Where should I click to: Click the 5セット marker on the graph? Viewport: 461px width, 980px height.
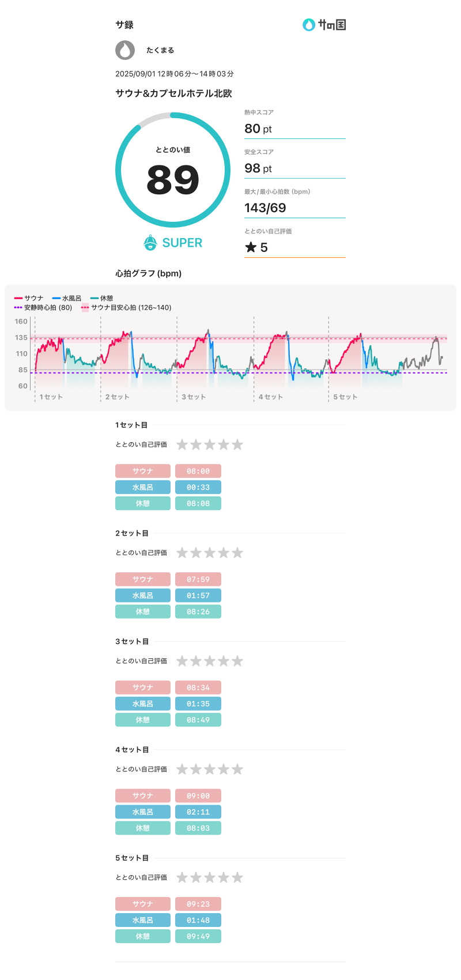coord(345,397)
